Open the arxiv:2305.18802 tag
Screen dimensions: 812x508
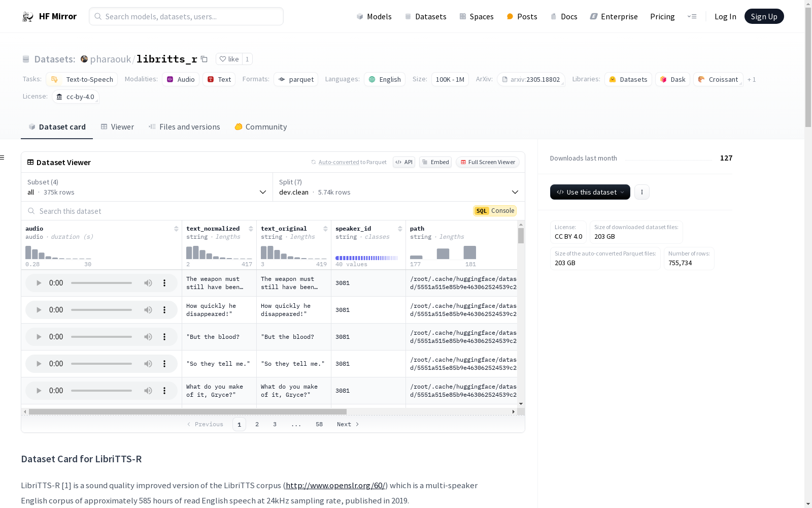pyautogui.click(x=531, y=79)
